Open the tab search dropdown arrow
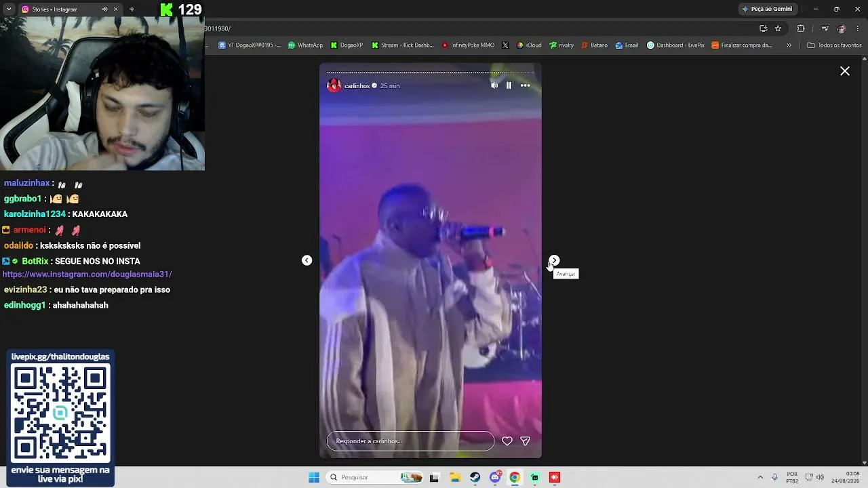Viewport: 868px width, 488px height. pyautogui.click(x=9, y=9)
